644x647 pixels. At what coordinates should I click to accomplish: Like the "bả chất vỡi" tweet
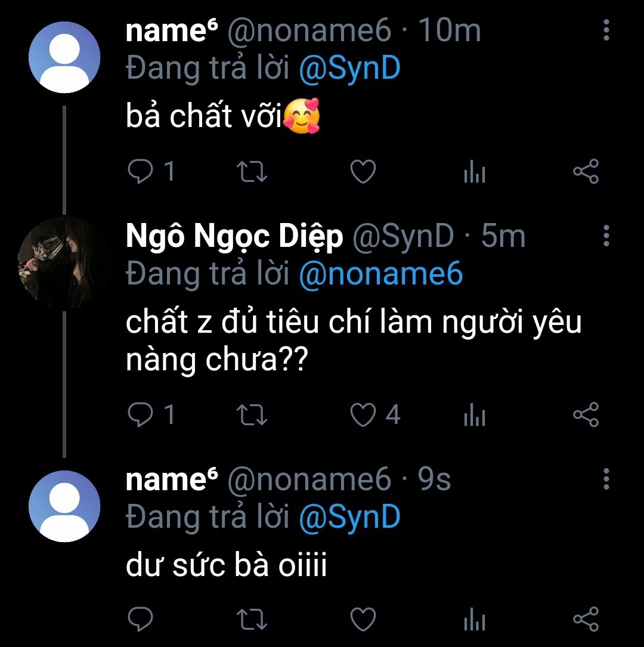363,172
